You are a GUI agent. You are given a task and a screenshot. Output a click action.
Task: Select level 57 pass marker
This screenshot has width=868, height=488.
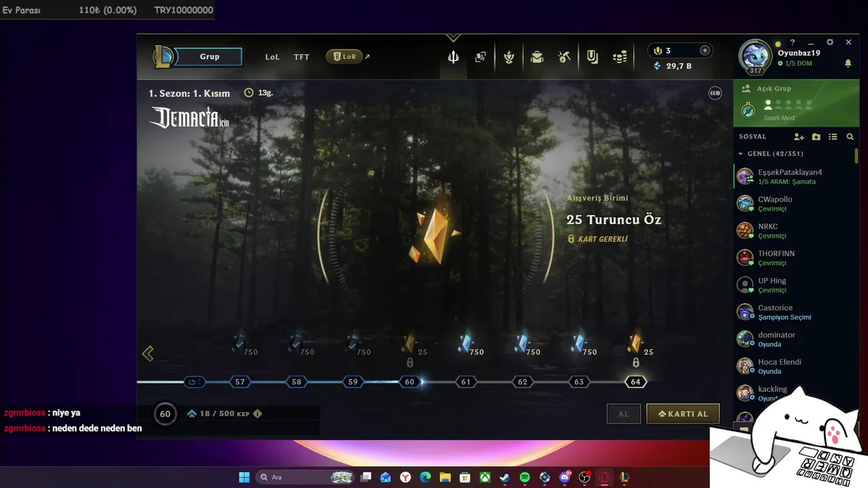point(239,382)
